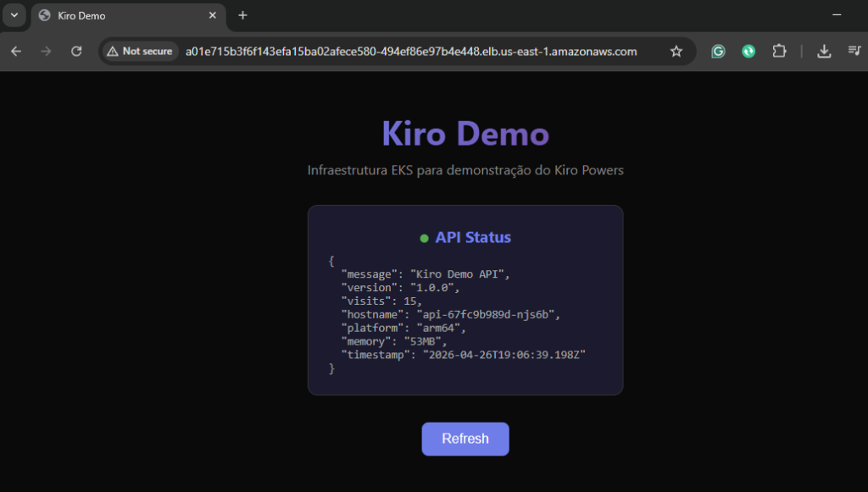Image resolution: width=868 pixels, height=492 pixels.
Task: Open the Not secure site info chip
Action: (x=140, y=52)
